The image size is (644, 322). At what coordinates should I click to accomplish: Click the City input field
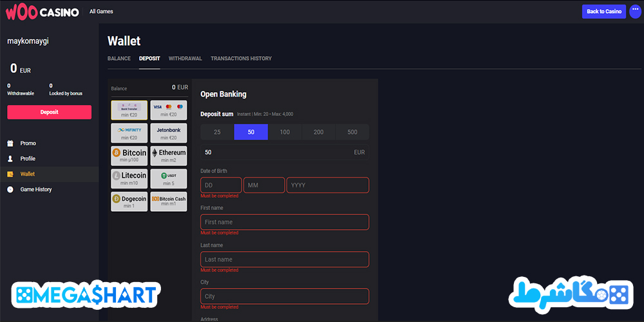(x=285, y=296)
